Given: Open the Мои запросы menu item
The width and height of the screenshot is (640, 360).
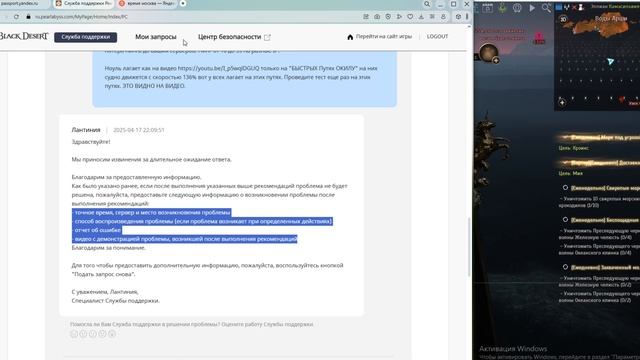Looking at the screenshot, I should [x=156, y=37].
